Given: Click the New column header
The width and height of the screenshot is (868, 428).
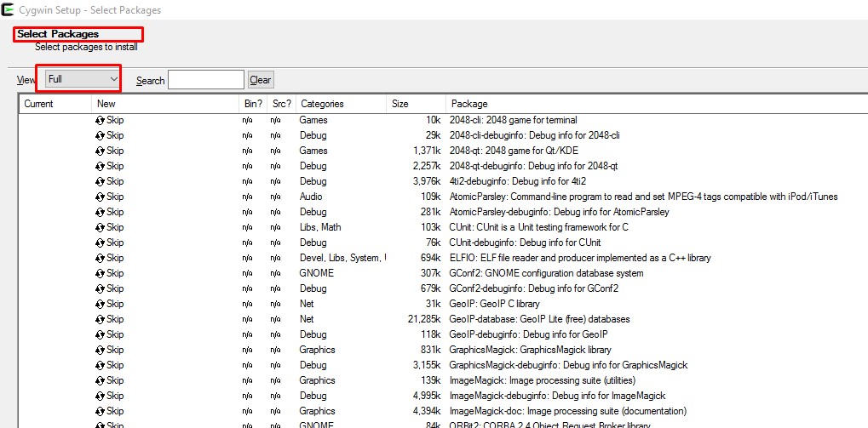Looking at the screenshot, I should (x=106, y=104).
